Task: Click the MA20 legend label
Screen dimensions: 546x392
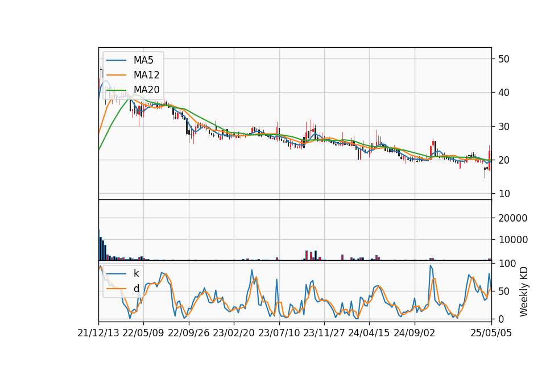Action: pos(146,90)
